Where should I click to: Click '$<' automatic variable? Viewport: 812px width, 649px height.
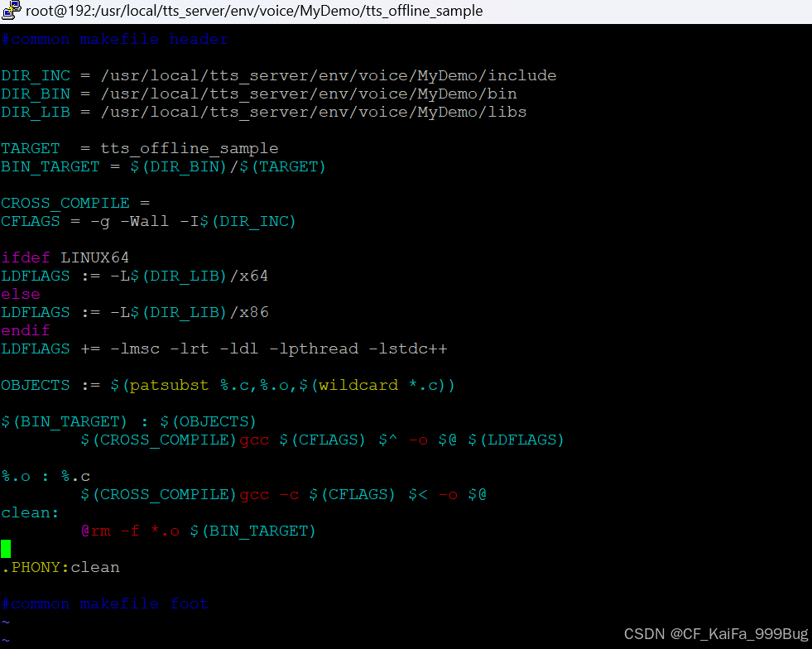point(418,495)
